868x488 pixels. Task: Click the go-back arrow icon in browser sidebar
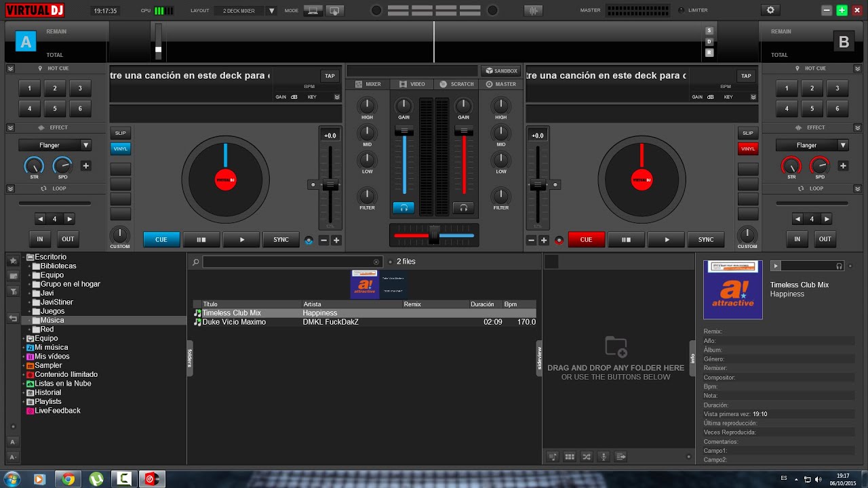coord(12,318)
